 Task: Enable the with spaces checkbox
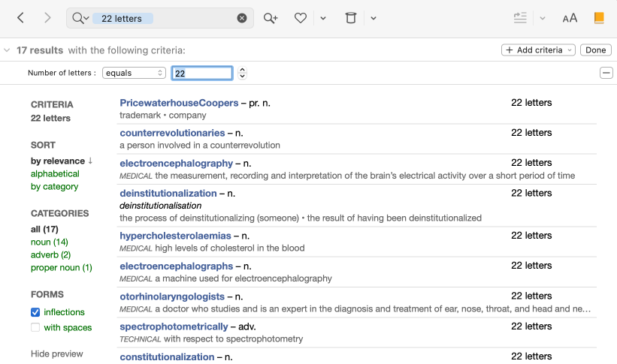tap(35, 327)
